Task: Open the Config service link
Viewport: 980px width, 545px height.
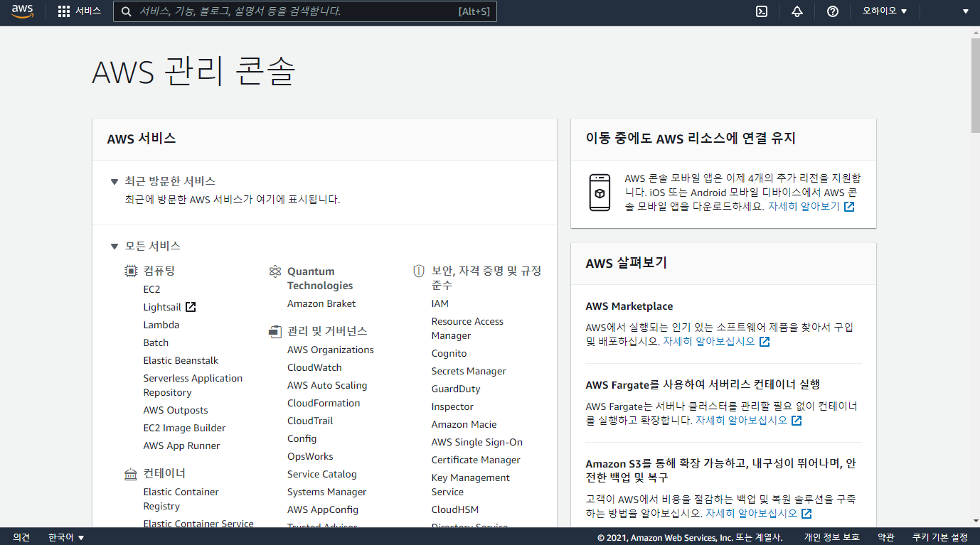Action: (302, 438)
